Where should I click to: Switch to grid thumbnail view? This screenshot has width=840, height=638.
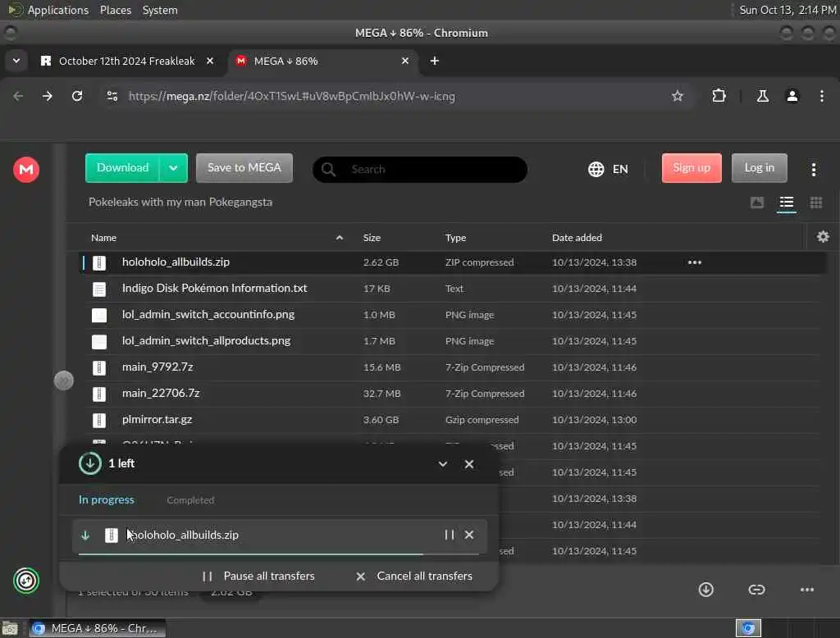tap(816, 203)
